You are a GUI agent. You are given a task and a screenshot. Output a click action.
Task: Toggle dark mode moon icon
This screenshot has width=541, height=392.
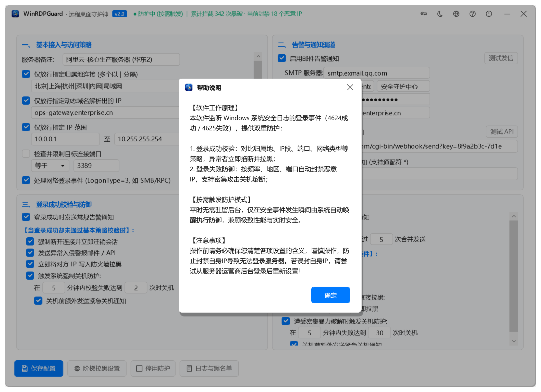(440, 14)
